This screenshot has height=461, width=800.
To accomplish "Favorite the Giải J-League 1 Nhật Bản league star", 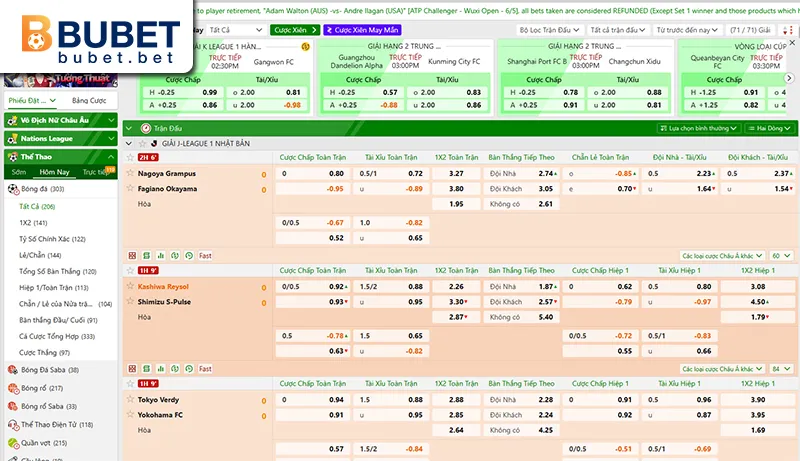I will tap(142, 144).
